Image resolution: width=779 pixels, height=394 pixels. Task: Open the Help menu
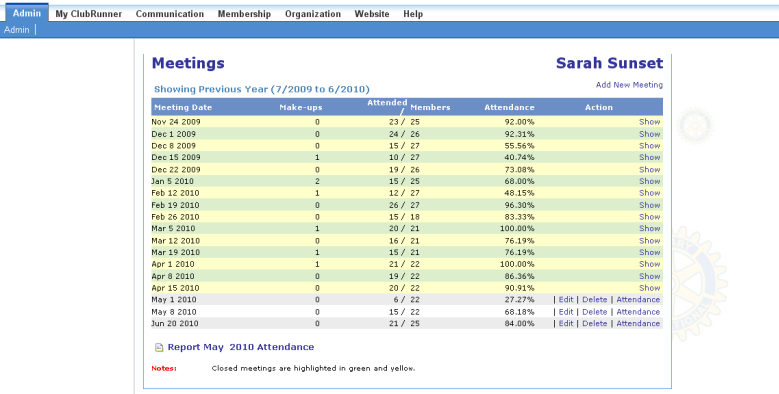[413, 14]
